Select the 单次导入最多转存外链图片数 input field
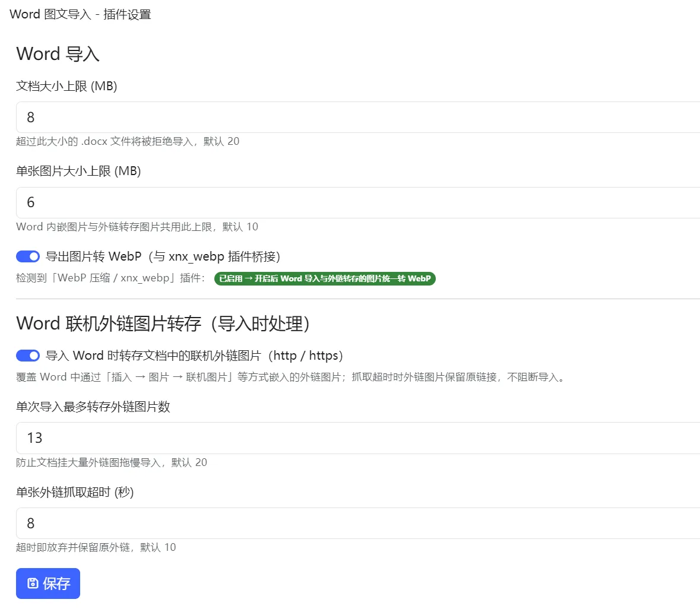This screenshot has height=612, width=700. (358, 438)
